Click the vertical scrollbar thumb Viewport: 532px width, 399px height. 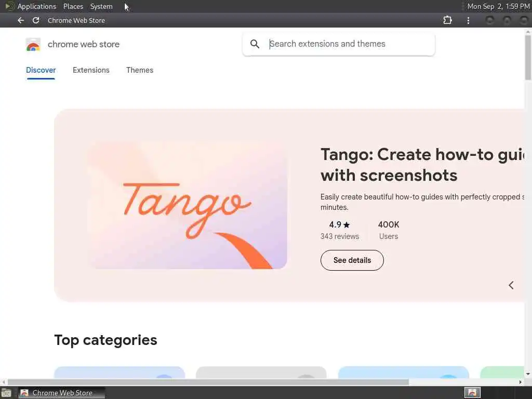(528, 58)
